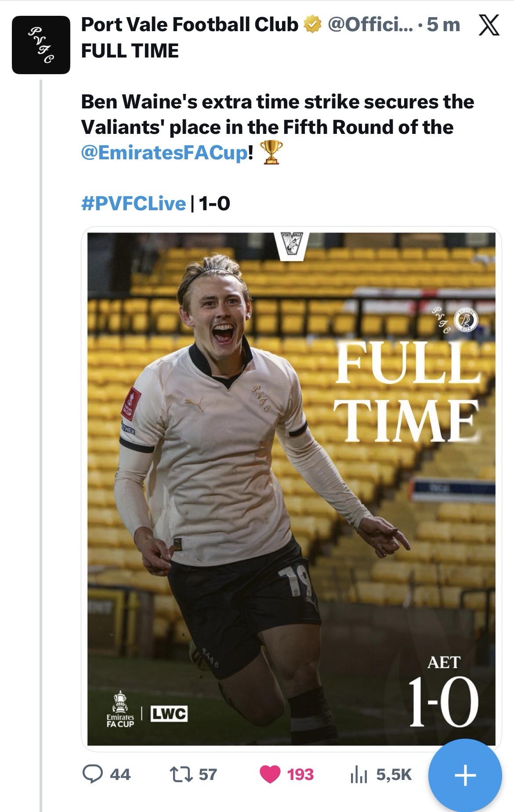Image resolution: width=514 pixels, height=812 pixels.
Task: Open the #PVFCLive hashtag
Action: click(x=134, y=203)
